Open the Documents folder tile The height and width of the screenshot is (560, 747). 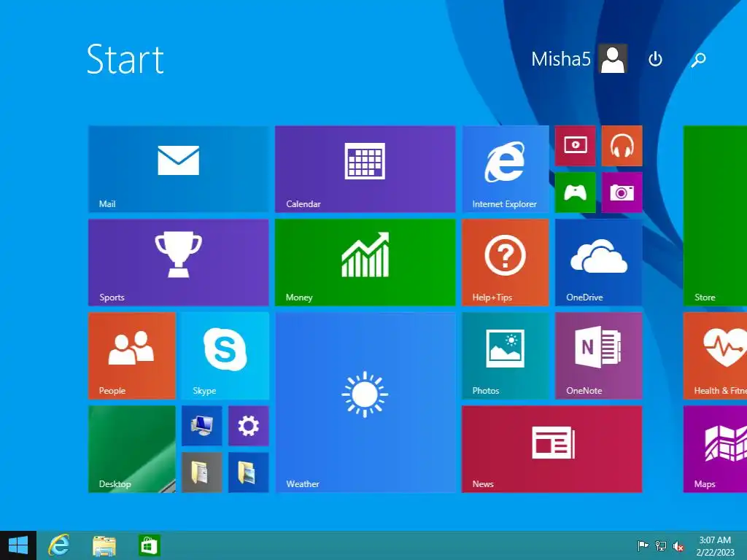point(201,472)
